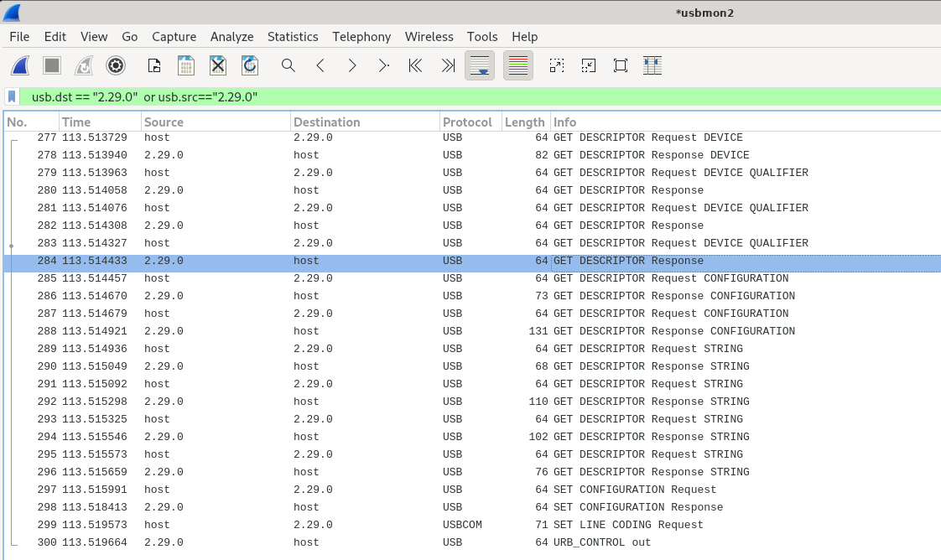Open capture options gear icon
The width and height of the screenshot is (941, 560).
(x=116, y=65)
